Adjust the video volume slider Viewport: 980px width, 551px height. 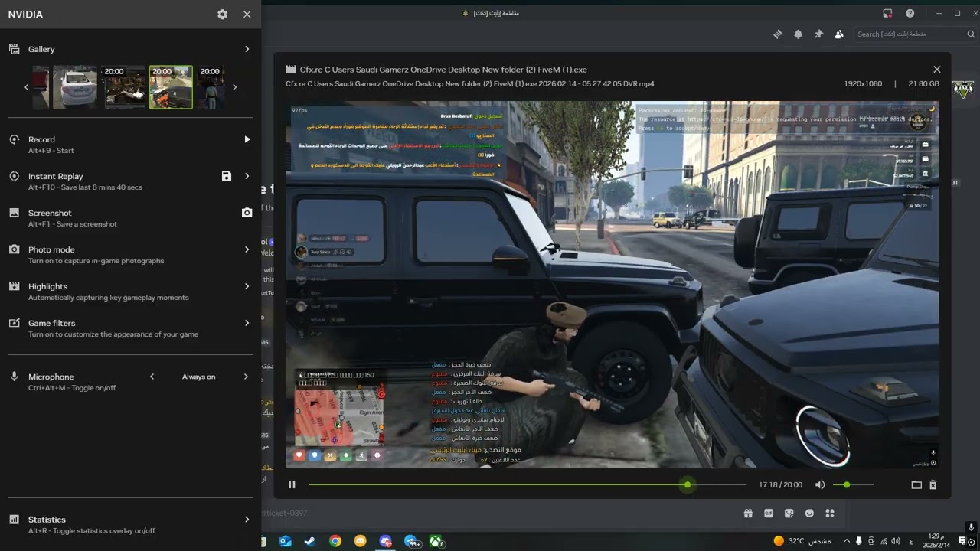click(854, 484)
